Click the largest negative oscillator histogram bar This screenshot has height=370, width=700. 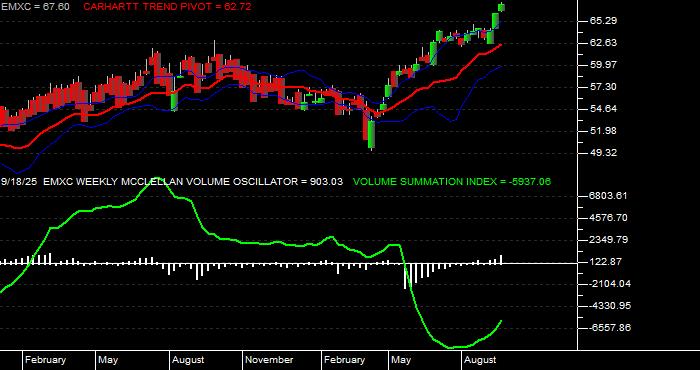click(x=405, y=276)
